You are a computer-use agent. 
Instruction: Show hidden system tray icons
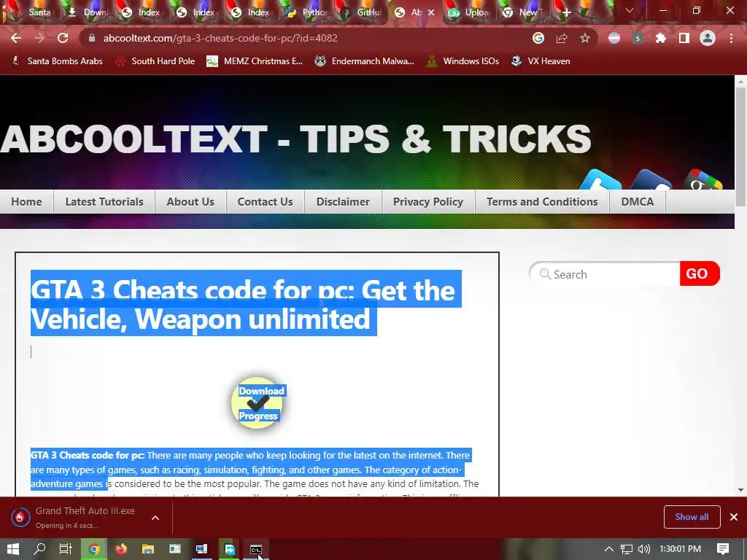609,549
